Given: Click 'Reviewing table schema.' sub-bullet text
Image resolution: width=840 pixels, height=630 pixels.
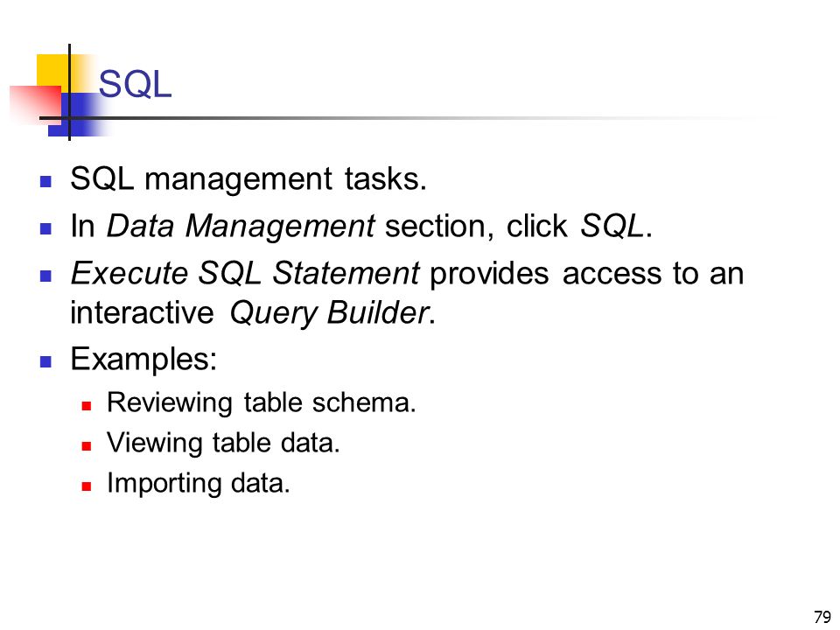Looking at the screenshot, I should 262,402.
